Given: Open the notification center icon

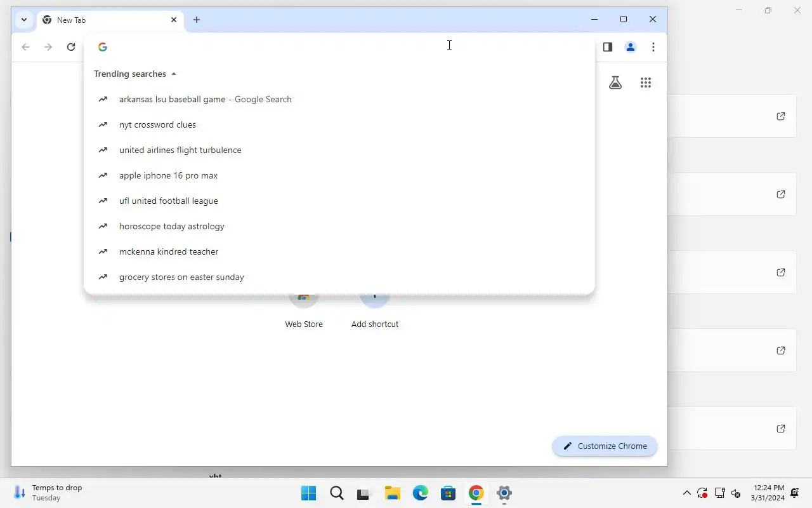Looking at the screenshot, I should pyautogui.click(x=795, y=493).
